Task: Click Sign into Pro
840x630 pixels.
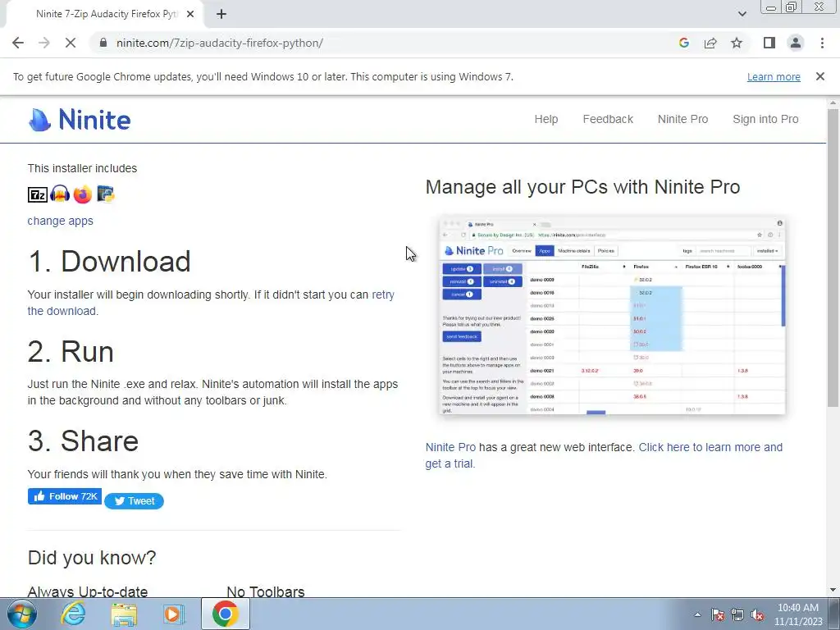Action: tap(765, 119)
